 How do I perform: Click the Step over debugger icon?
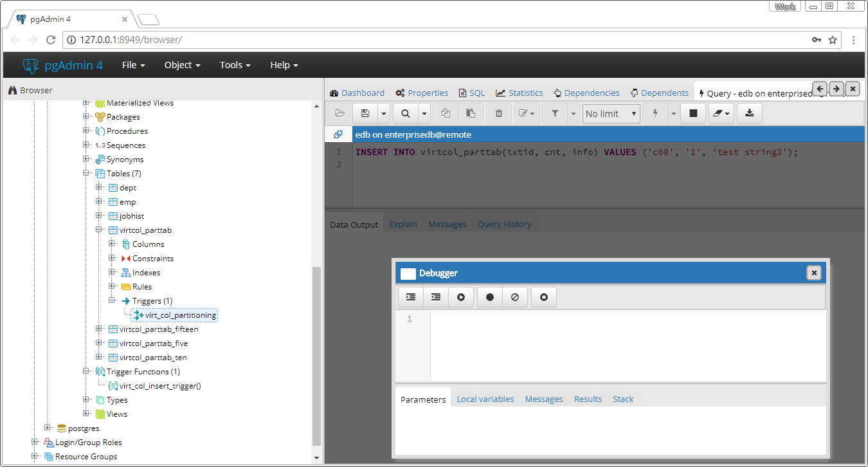click(x=436, y=297)
